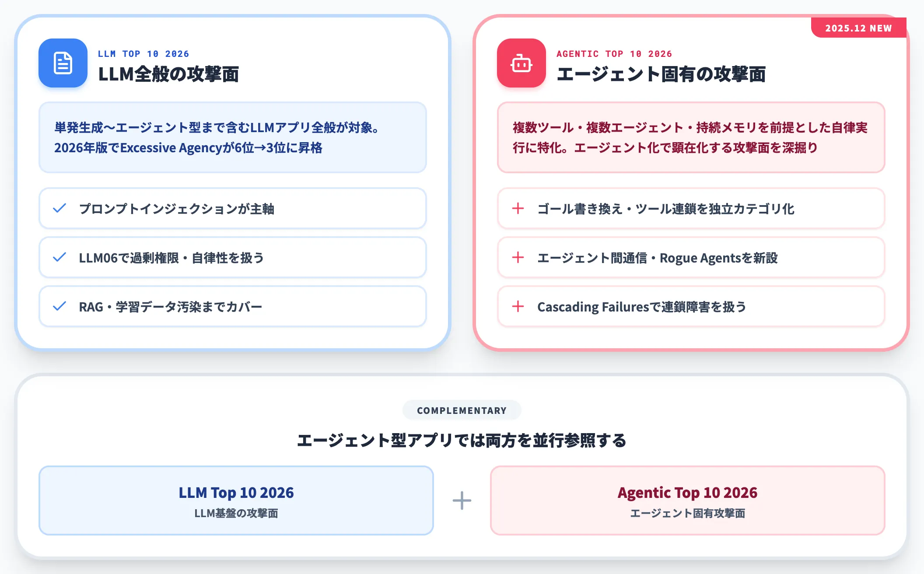Viewport: 924px width, 574px height.
Task: Click the text ゴール書き換え・ツール連鎖を独立カテゴリ化
Action: (666, 209)
